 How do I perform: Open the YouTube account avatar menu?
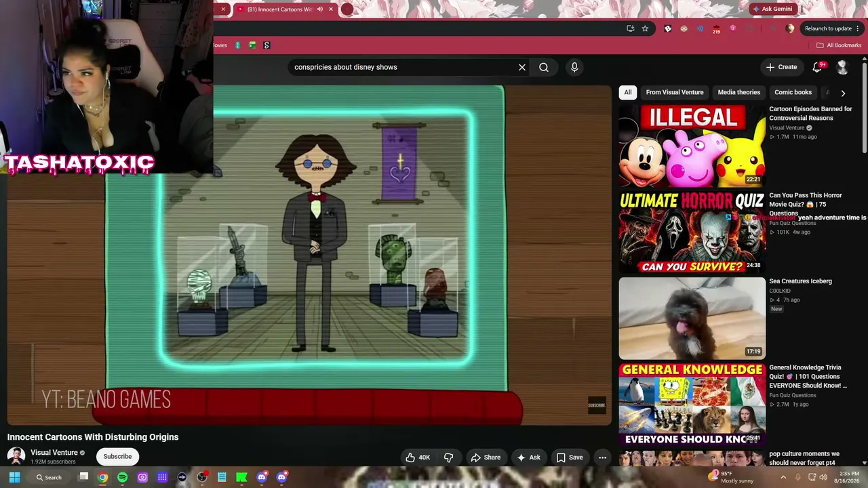[842, 67]
